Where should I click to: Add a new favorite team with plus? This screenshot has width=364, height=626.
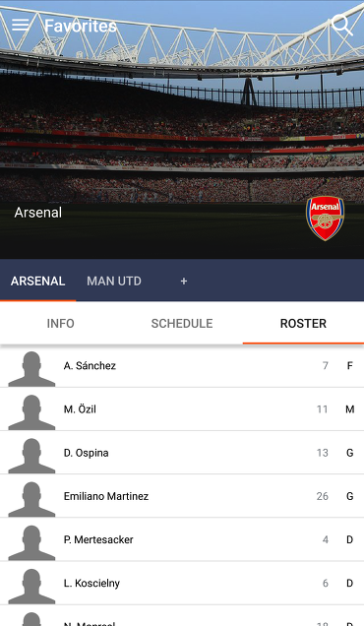click(184, 282)
